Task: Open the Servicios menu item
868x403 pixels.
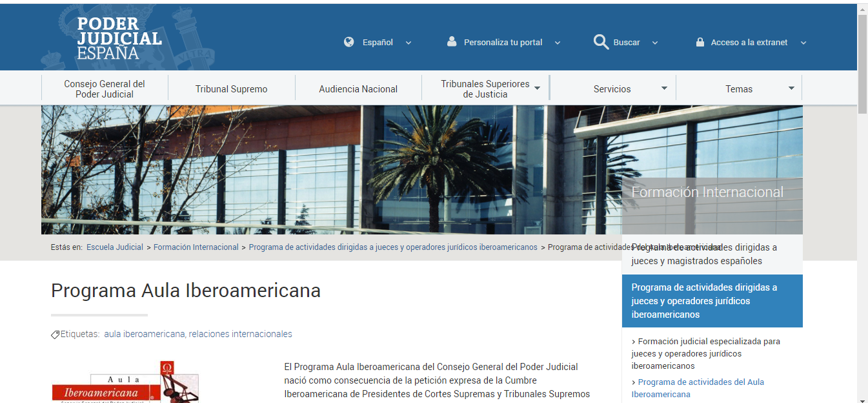Action: (612, 89)
